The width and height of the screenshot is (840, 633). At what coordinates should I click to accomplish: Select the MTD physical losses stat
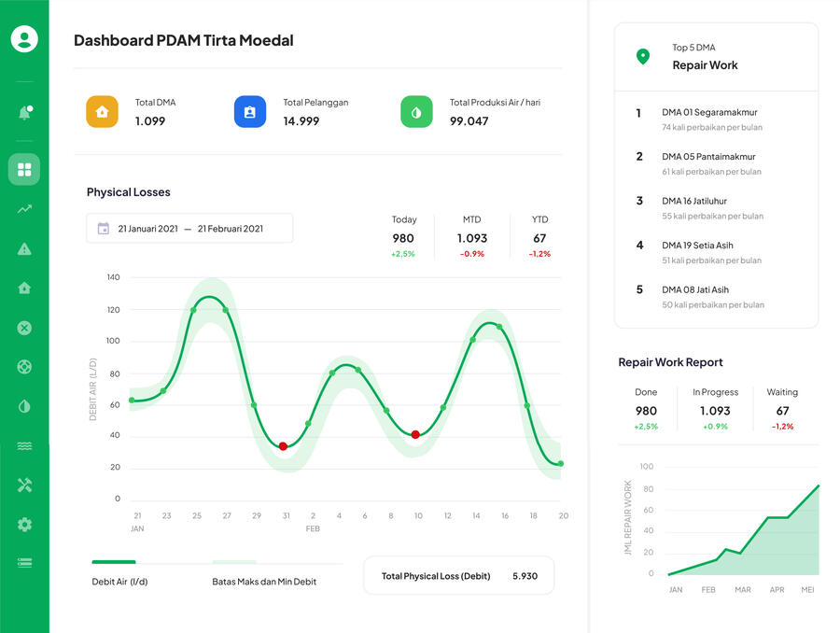[x=472, y=237]
